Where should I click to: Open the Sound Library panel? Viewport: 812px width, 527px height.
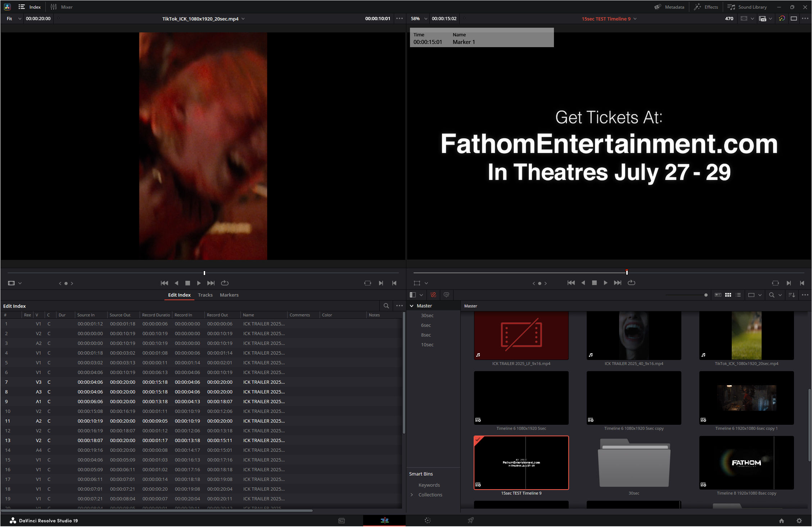(x=747, y=7)
